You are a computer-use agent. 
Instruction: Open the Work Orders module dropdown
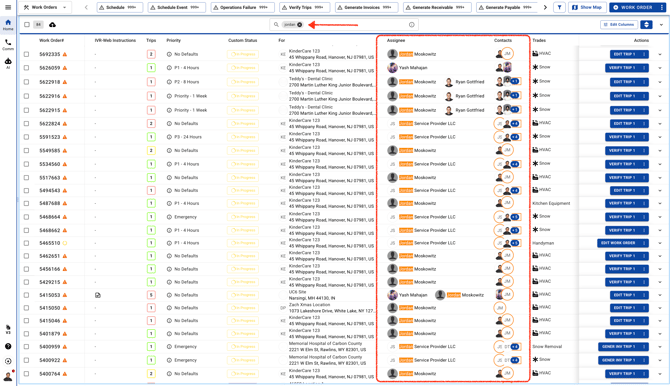click(x=45, y=7)
